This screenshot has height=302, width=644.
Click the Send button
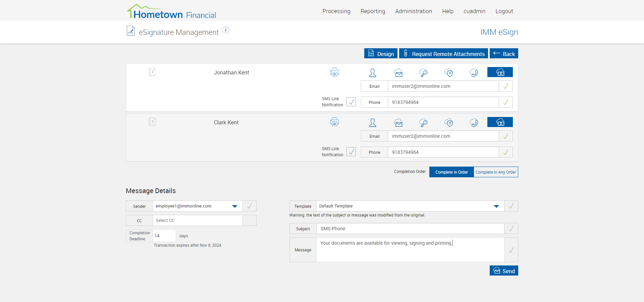point(504,271)
